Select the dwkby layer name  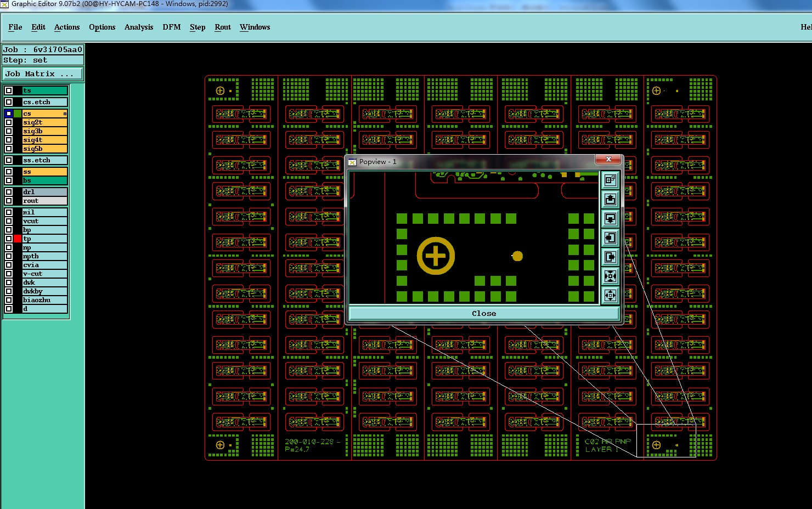(45, 291)
